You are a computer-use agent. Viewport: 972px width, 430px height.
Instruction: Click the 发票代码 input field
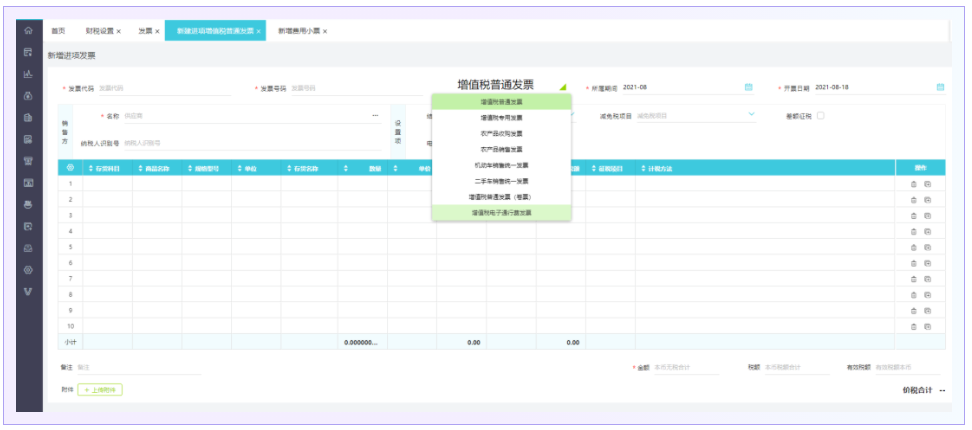pos(160,88)
